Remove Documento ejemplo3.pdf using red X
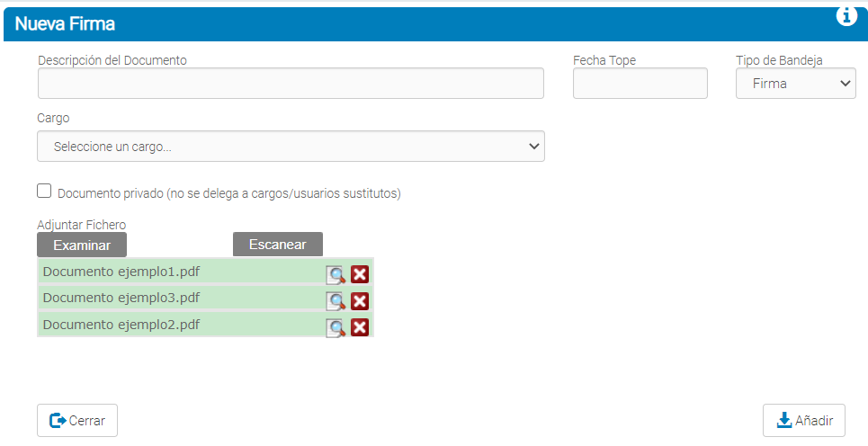The height and width of the screenshot is (446, 868). pos(360,301)
